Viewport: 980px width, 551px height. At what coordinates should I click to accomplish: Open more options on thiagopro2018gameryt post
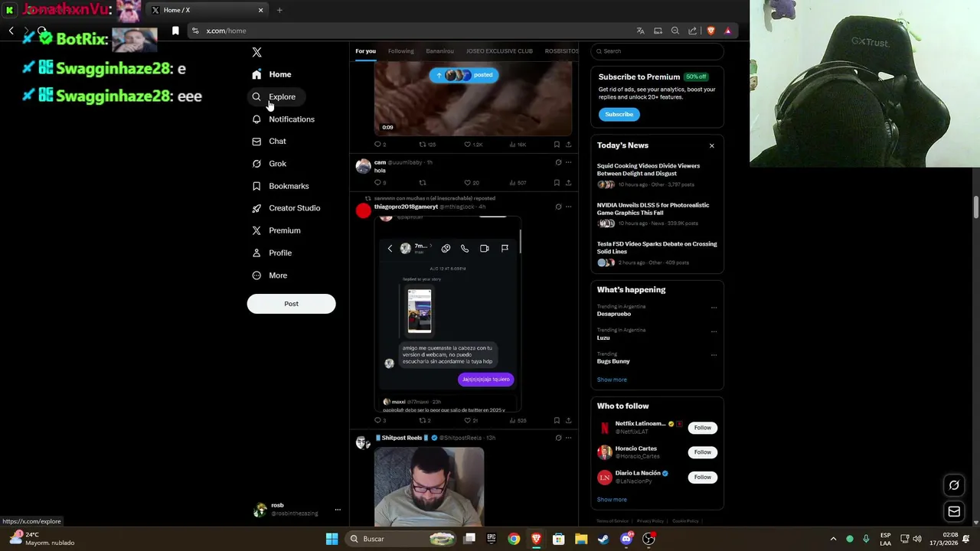568,207
